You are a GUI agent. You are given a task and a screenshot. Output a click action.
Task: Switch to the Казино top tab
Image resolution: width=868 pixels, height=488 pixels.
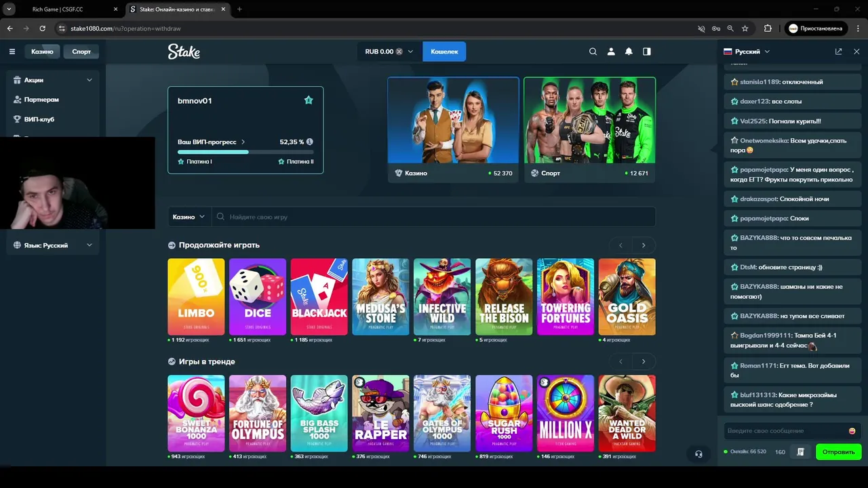[42, 52]
